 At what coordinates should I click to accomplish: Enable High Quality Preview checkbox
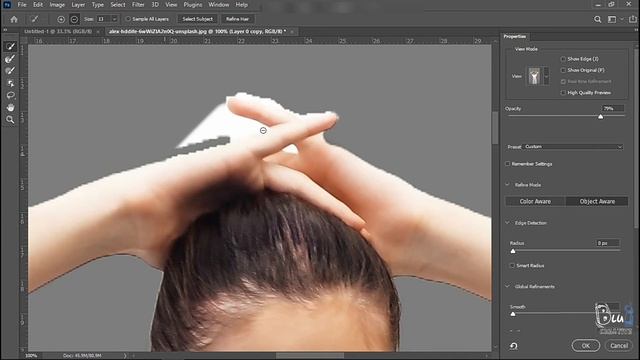[563, 93]
